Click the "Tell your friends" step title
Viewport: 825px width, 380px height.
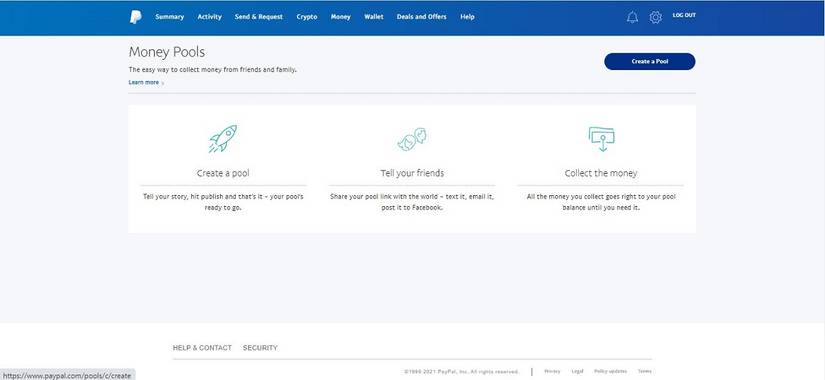coord(412,173)
